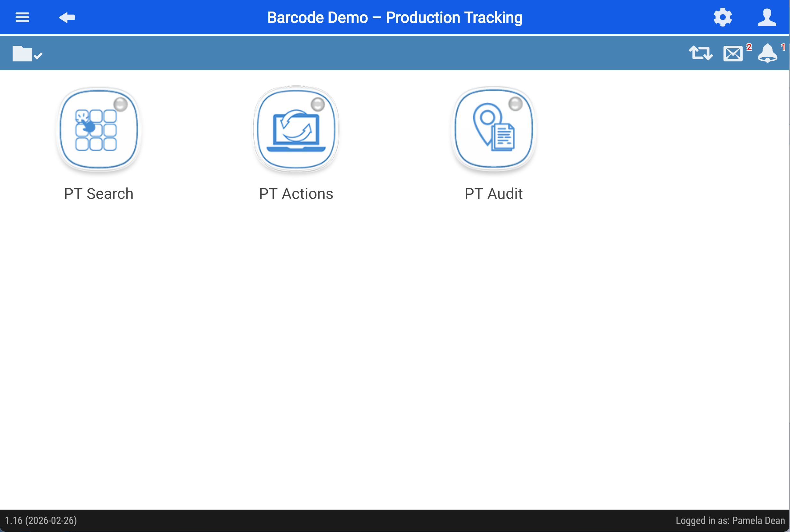Click the Logged in as Pamela Dean text
This screenshot has width=790, height=532.
click(730, 520)
